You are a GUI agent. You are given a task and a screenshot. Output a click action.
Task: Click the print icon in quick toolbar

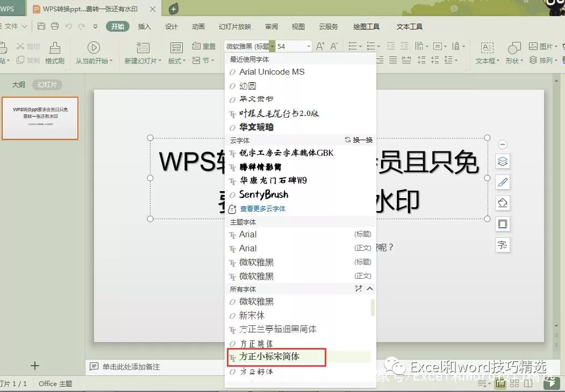click(x=55, y=26)
